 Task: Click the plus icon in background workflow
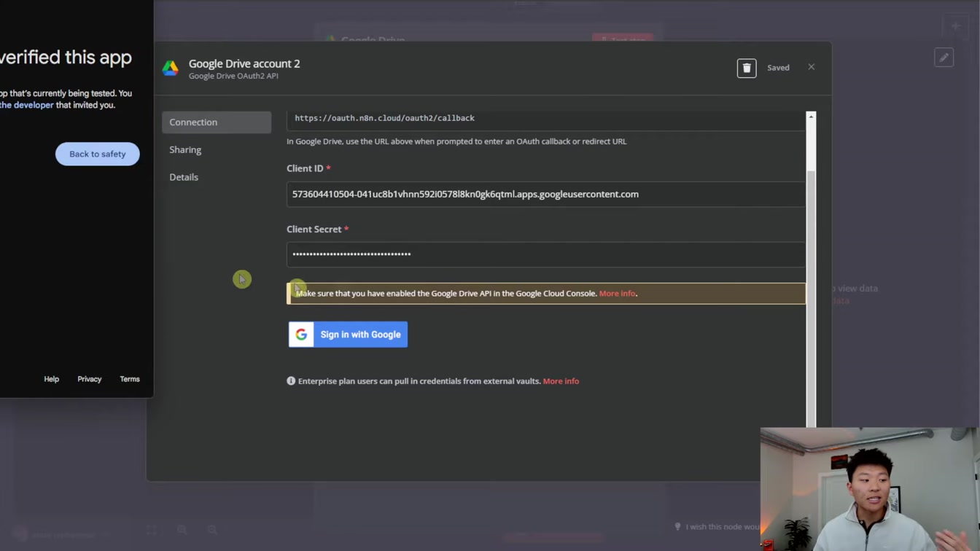(x=955, y=26)
